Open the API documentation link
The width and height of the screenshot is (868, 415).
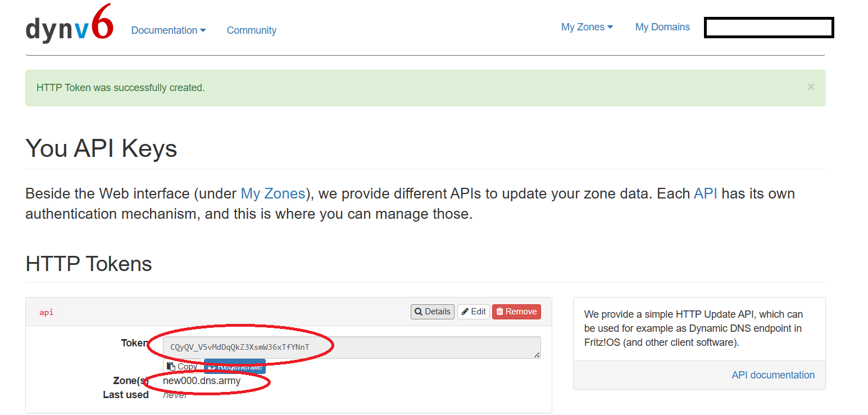pos(772,375)
